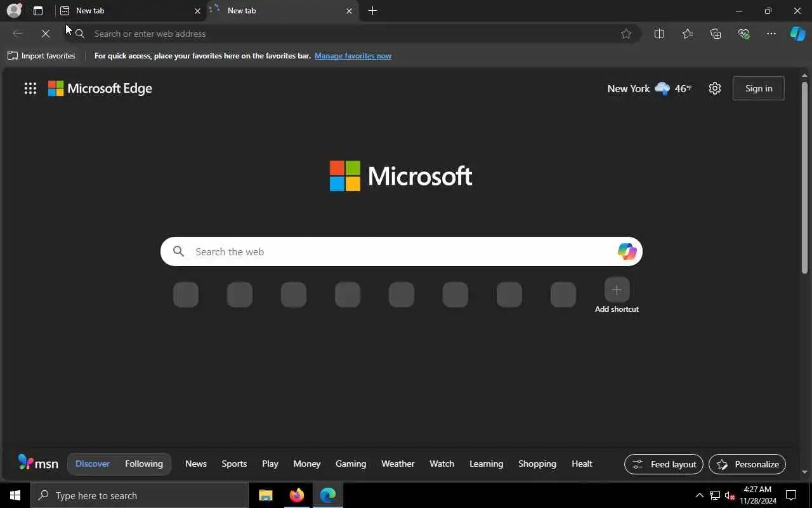The image size is (812, 508).
Task: Select the Following feed tab
Action: (144, 464)
